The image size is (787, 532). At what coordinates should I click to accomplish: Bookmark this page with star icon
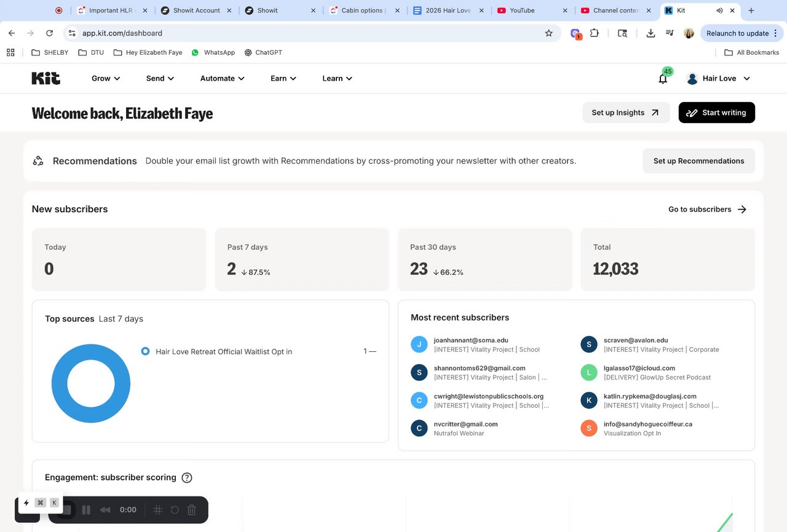click(548, 33)
